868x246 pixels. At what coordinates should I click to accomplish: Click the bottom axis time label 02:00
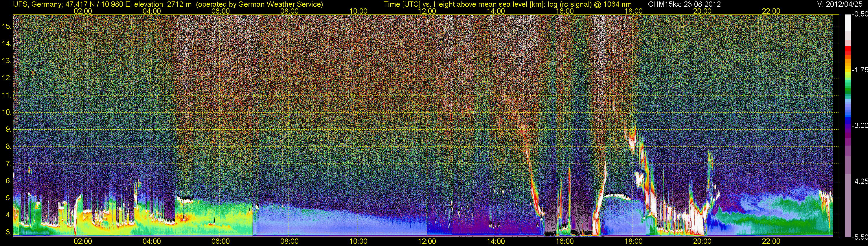point(83,241)
